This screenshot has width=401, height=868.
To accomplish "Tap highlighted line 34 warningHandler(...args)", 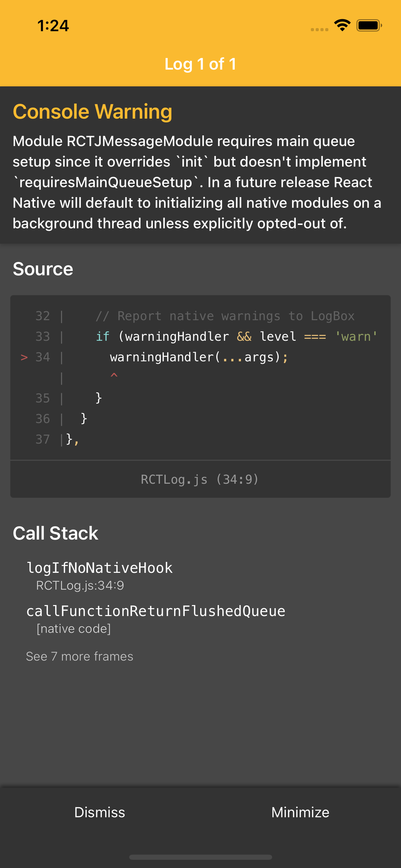I will tap(199, 357).
